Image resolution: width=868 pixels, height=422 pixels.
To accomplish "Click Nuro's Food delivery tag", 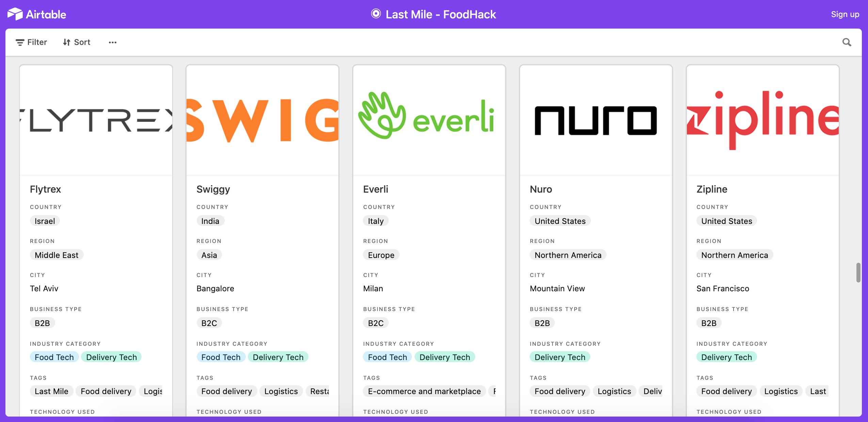I will (560, 391).
